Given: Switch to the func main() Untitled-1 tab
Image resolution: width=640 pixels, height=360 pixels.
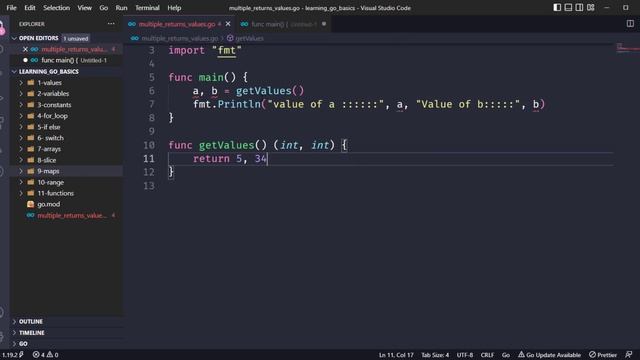Looking at the screenshot, I should pyautogui.click(x=284, y=24).
